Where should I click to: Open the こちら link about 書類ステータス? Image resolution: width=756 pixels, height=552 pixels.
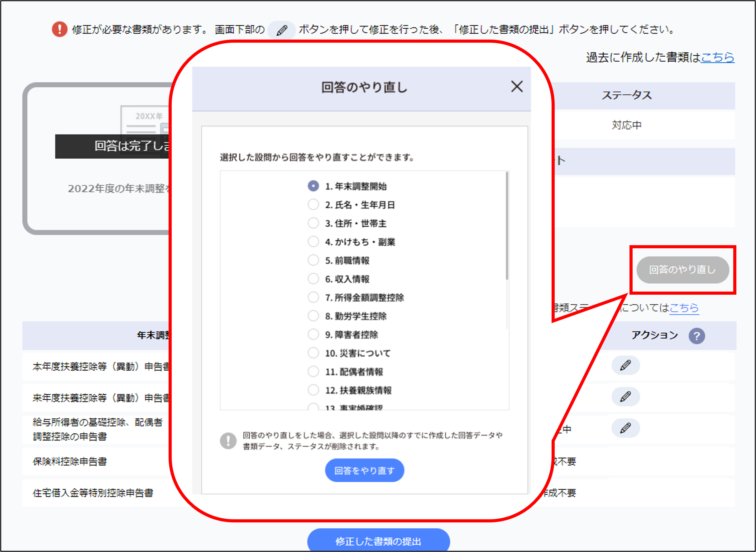pos(684,307)
